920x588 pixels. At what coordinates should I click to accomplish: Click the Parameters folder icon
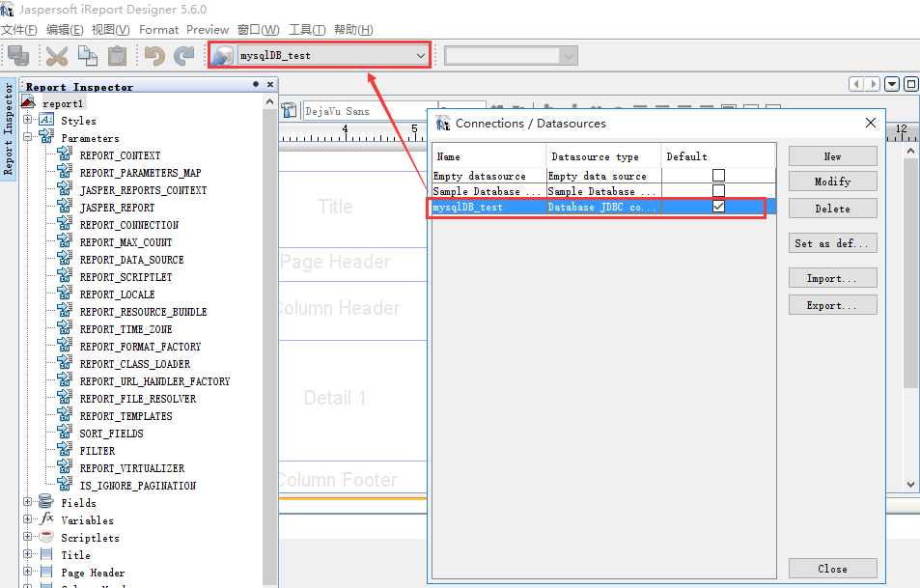46,137
